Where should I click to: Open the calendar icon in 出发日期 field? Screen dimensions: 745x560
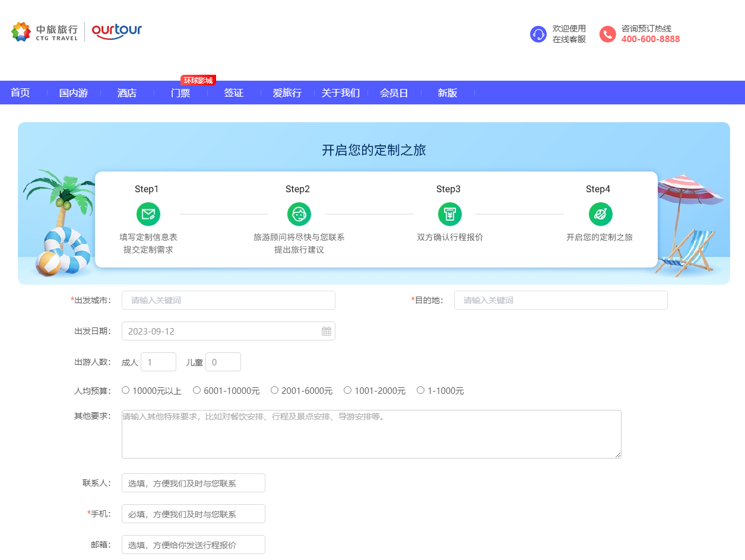pyautogui.click(x=326, y=330)
